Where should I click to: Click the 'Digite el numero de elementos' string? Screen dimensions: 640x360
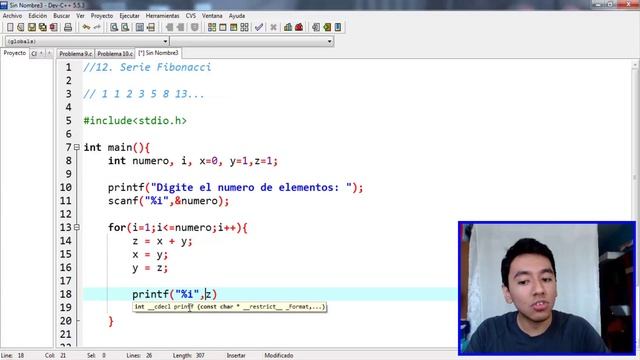(251, 187)
